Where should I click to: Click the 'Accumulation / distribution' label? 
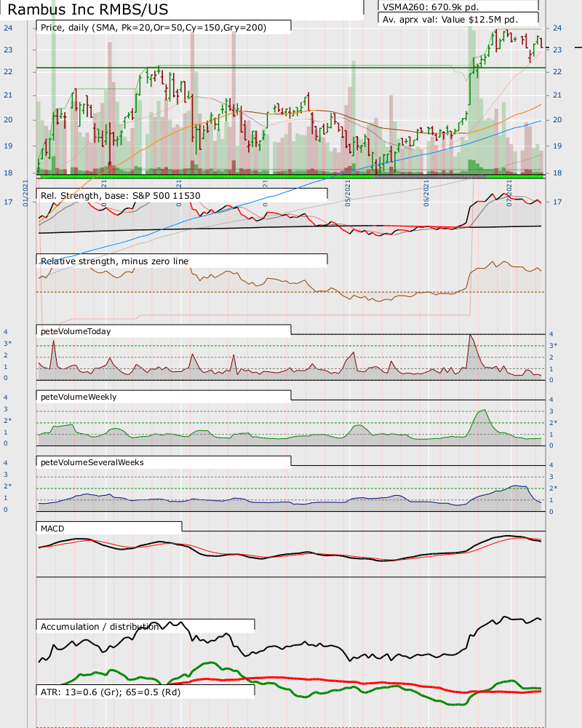[100, 627]
